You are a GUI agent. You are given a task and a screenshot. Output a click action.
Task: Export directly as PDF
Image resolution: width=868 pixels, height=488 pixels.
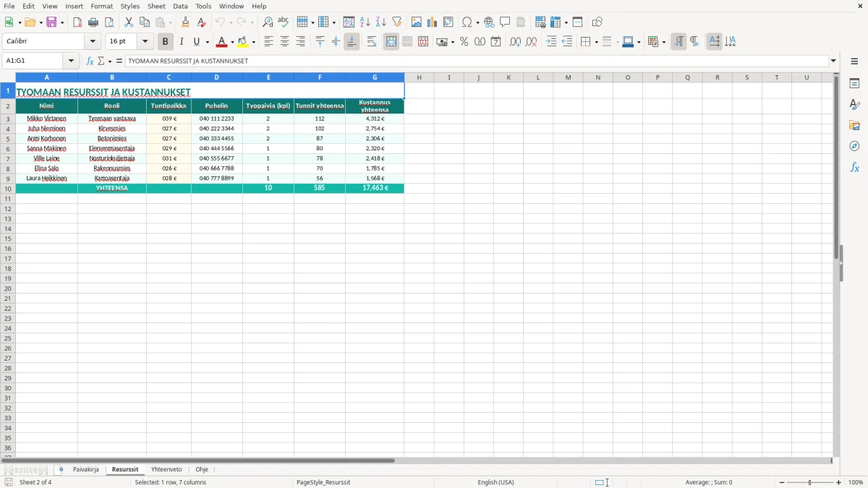77,22
